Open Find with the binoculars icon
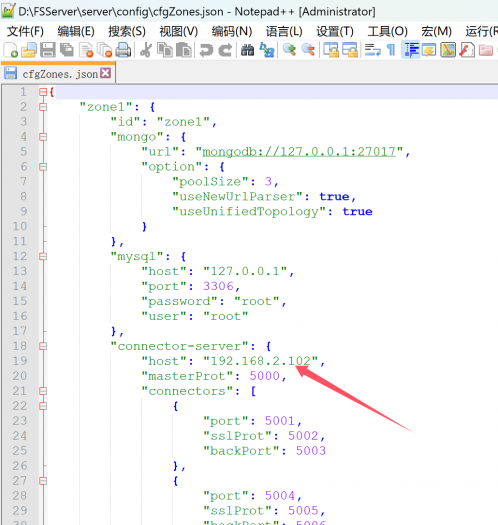This screenshot has width=498, height=525. pos(247,50)
